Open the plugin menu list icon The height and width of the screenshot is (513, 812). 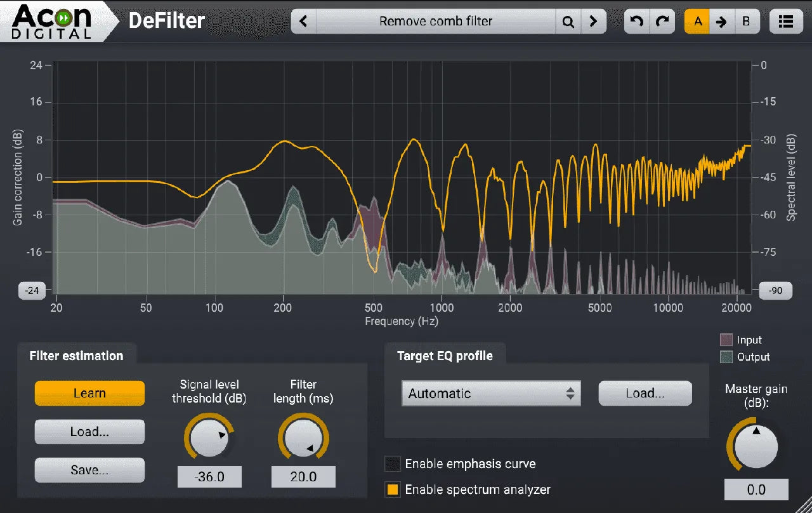pyautogui.click(x=786, y=21)
